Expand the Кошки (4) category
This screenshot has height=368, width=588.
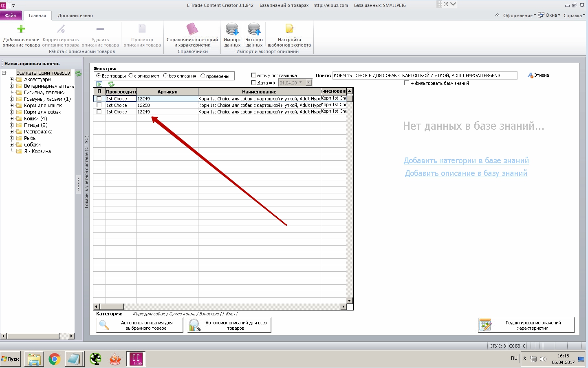click(x=12, y=119)
